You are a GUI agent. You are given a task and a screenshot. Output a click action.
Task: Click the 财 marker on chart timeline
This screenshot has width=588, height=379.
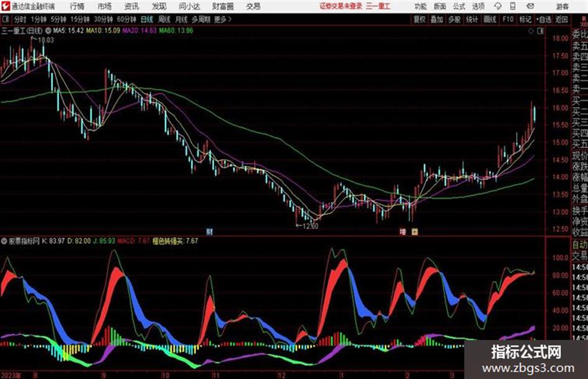(209, 232)
